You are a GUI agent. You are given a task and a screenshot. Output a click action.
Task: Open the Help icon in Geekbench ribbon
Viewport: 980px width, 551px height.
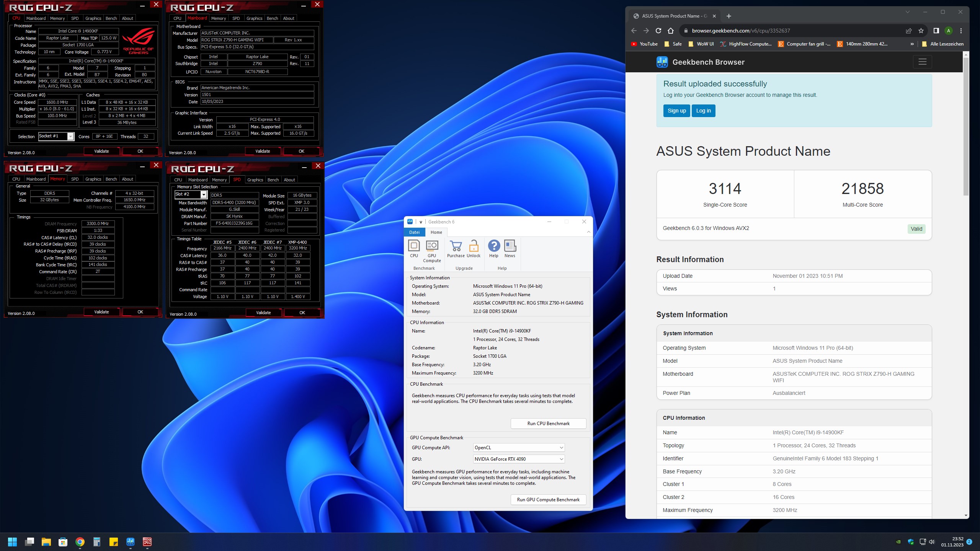point(494,249)
